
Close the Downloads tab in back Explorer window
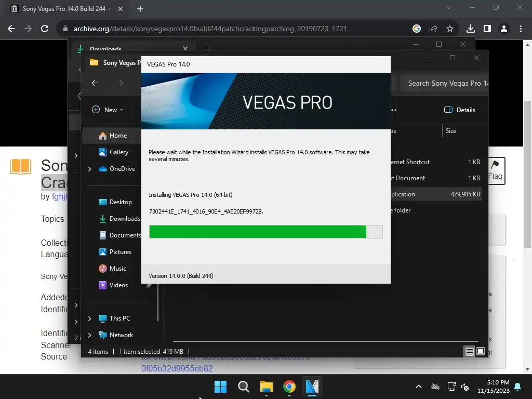point(185,48)
